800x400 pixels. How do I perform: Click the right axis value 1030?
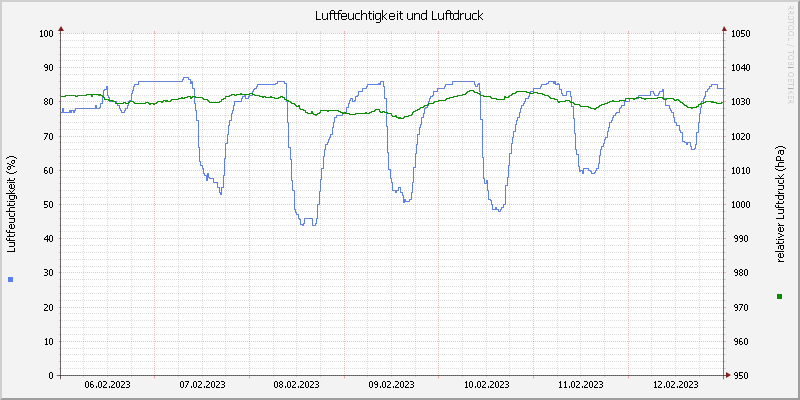(740, 102)
